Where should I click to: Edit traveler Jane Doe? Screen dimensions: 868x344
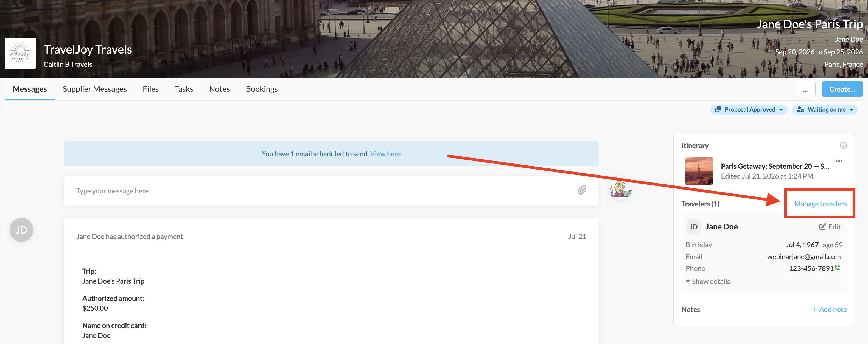830,227
